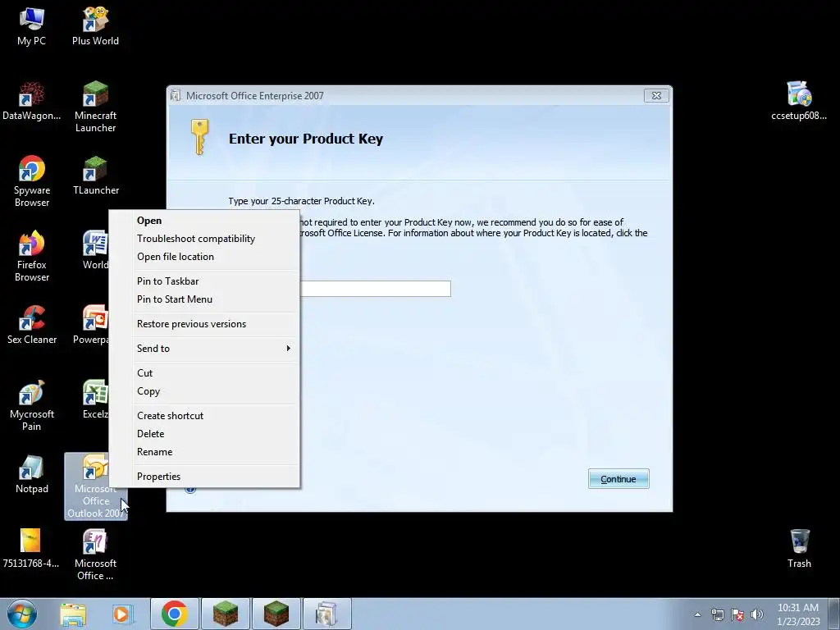The image size is (840, 630).
Task: Open the Windows Start orb
Action: (x=22, y=614)
